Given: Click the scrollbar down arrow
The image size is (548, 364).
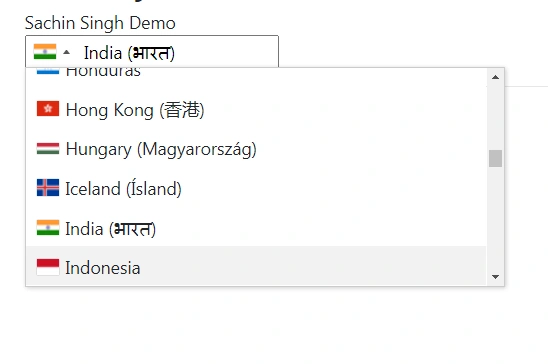Looking at the screenshot, I should [x=495, y=277].
